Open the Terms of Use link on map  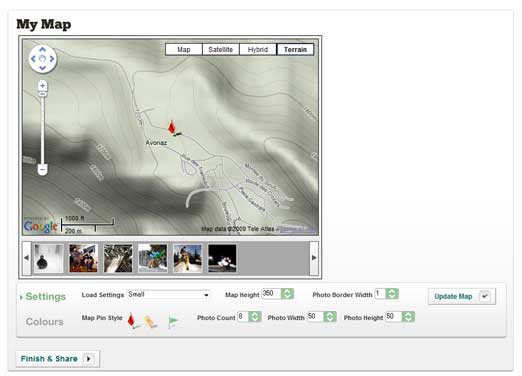[x=297, y=229]
